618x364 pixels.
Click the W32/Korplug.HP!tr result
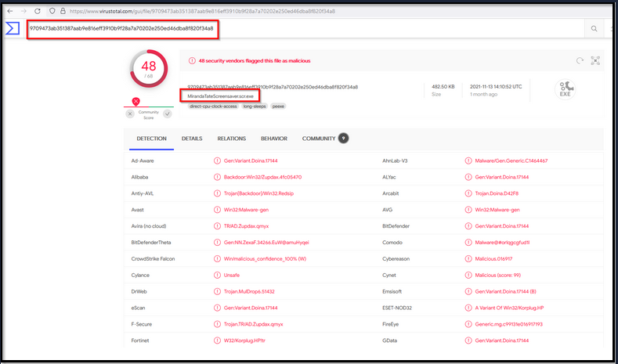coord(244,341)
